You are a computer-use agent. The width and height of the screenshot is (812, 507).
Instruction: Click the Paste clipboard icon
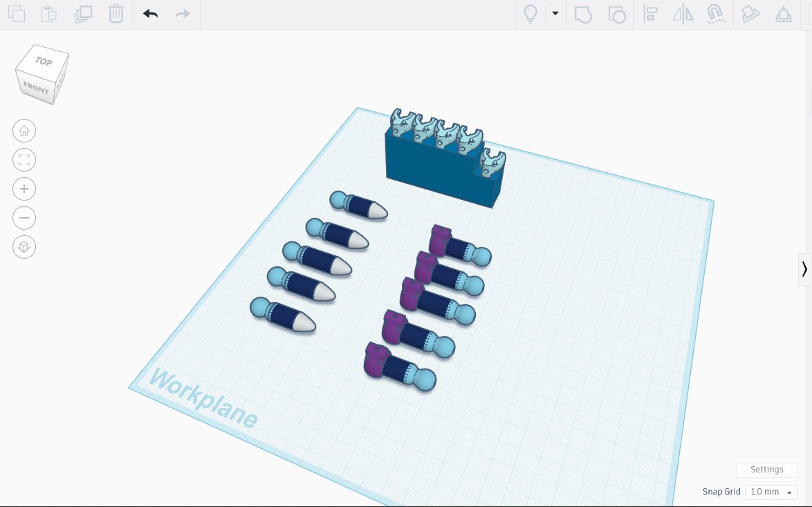click(x=49, y=14)
